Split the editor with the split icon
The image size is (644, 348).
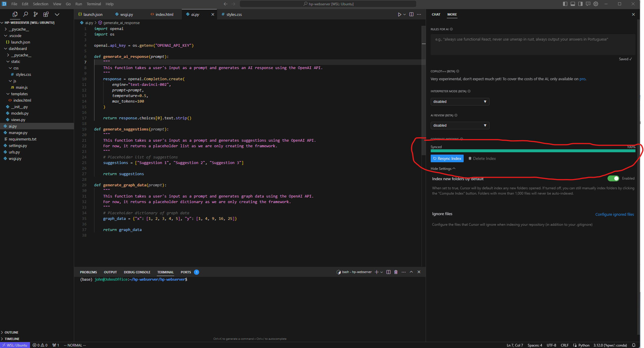(411, 14)
